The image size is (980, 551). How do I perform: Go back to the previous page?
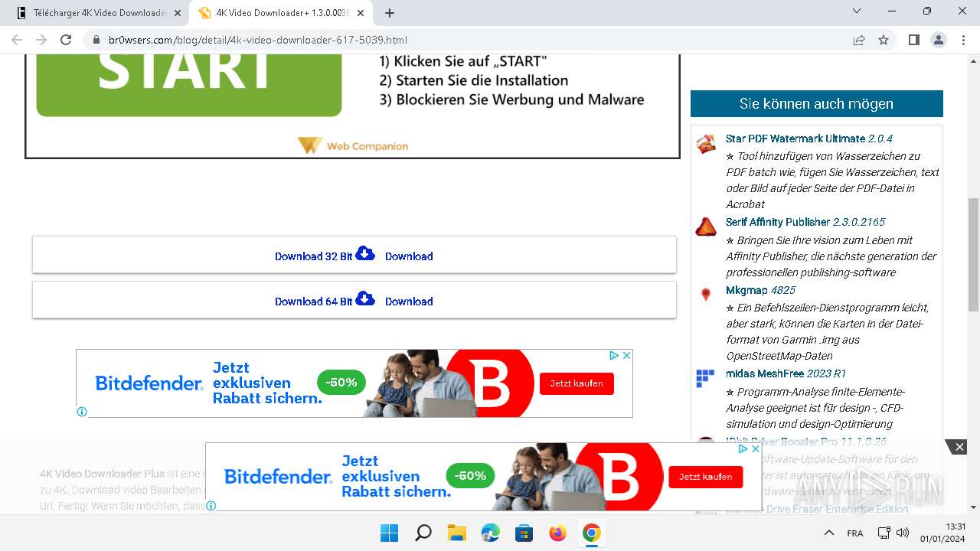17,40
